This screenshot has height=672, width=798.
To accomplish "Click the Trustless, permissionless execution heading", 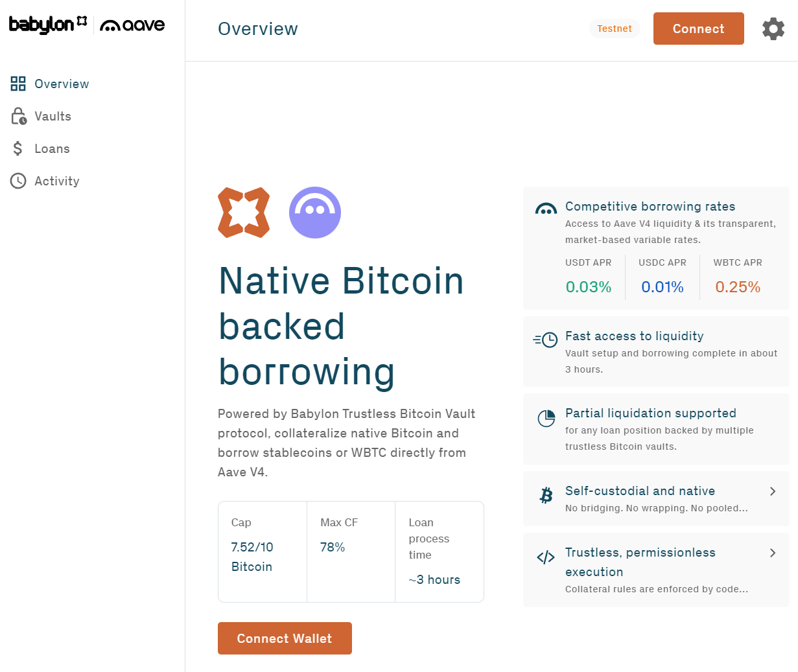I will coord(640,562).
